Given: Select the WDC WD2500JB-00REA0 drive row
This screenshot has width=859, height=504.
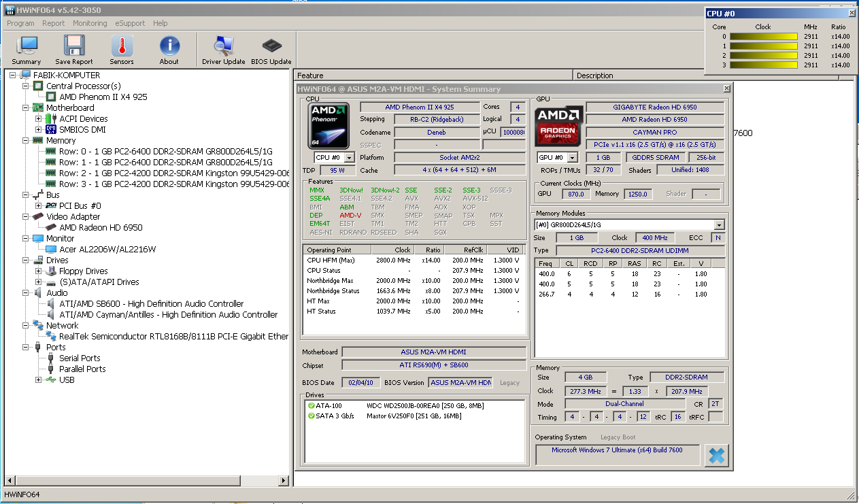Looking at the screenshot, I should tap(414, 405).
